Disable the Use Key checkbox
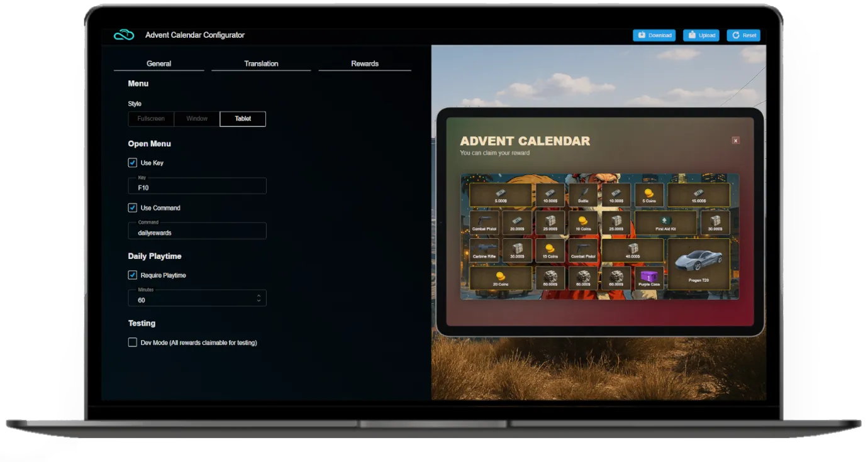 [x=133, y=163]
